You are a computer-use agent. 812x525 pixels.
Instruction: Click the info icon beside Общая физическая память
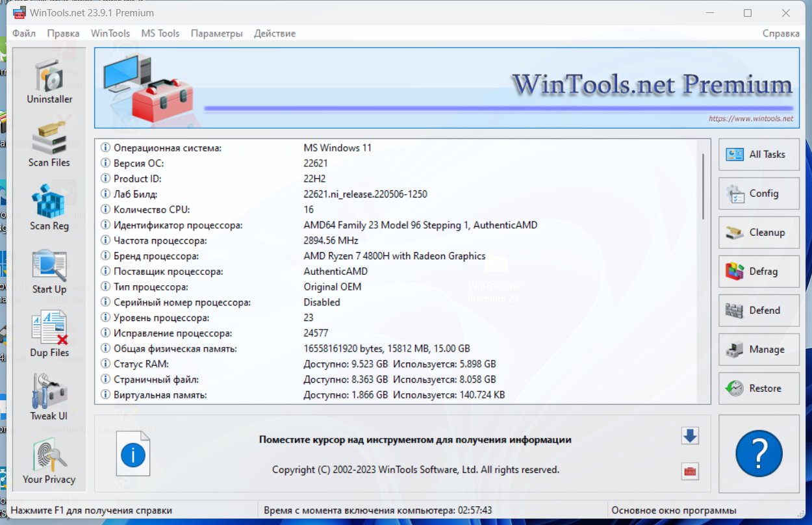click(106, 348)
